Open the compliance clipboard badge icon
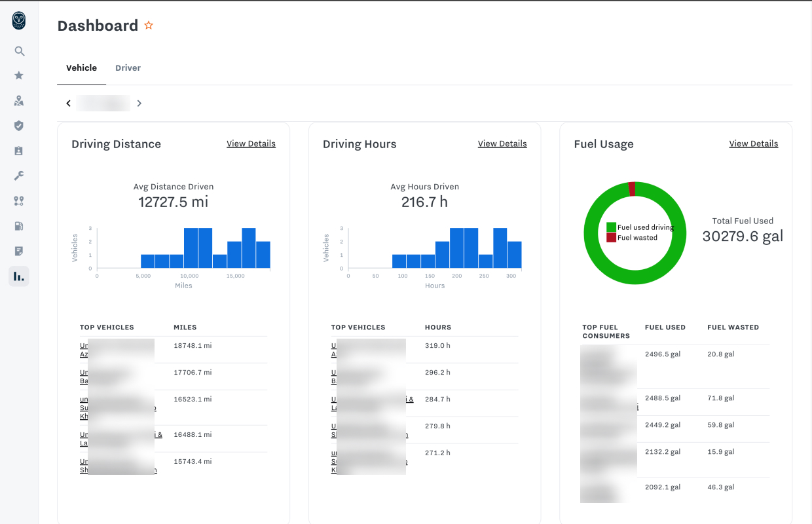Screen dimensions: 812x524 click(19, 151)
